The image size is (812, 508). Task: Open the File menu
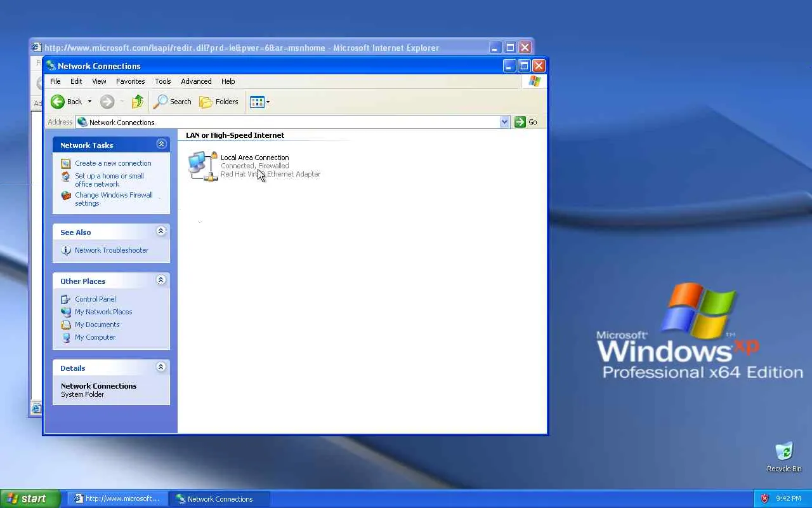coord(55,81)
